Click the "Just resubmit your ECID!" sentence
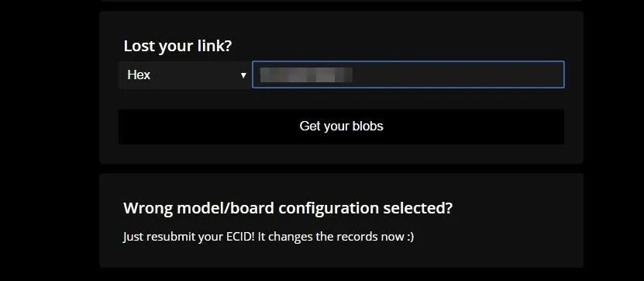Screen dimensions: 644x281 tap(189, 237)
